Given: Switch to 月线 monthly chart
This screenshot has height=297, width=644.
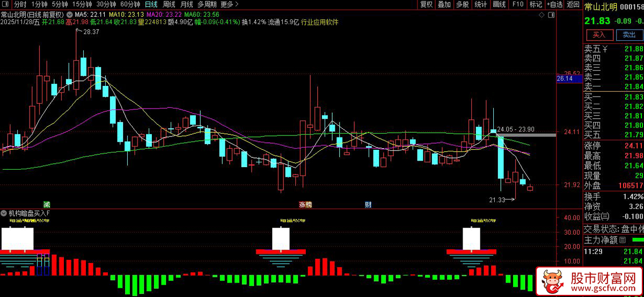Looking at the screenshot, I should [x=187, y=4].
